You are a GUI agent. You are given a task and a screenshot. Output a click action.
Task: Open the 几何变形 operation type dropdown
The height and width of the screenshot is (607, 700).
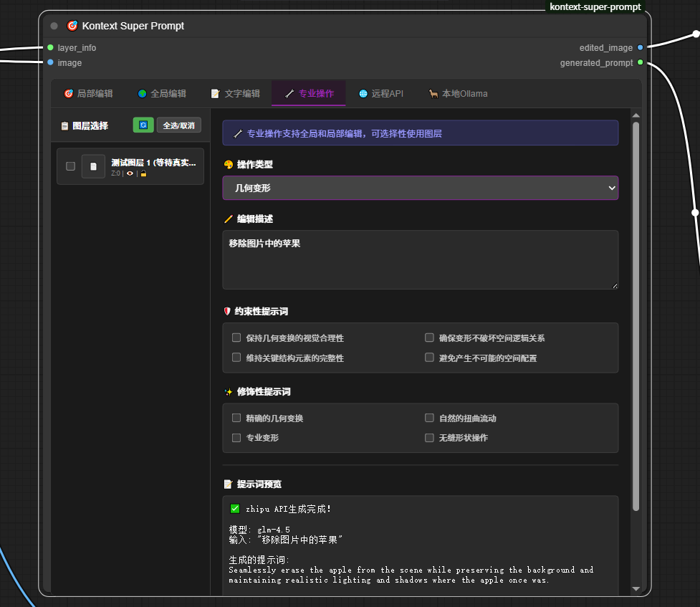[x=421, y=188]
